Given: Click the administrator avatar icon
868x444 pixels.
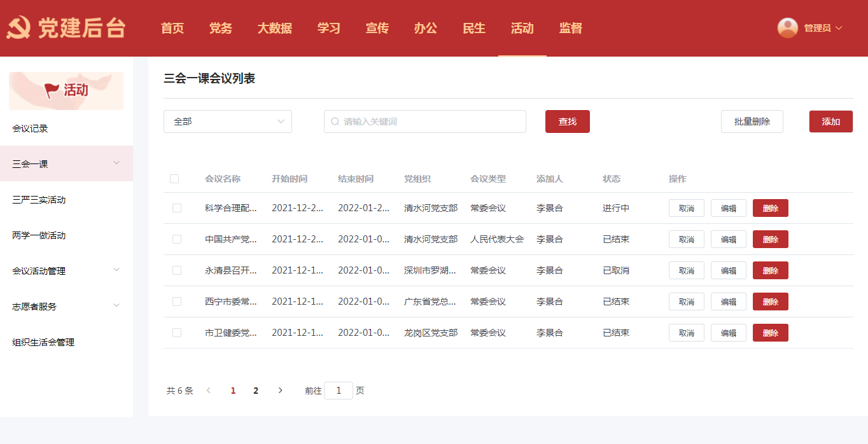Looking at the screenshot, I should tap(787, 28).
